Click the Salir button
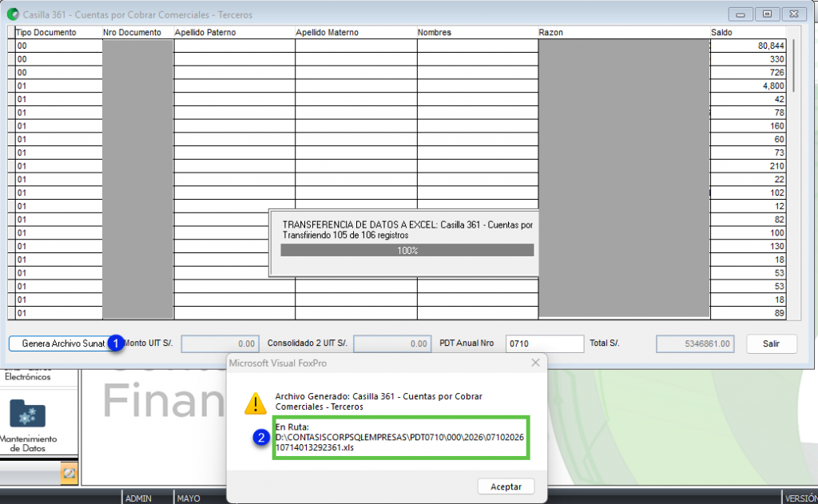Screen dimensions: 818x504 (x=771, y=343)
